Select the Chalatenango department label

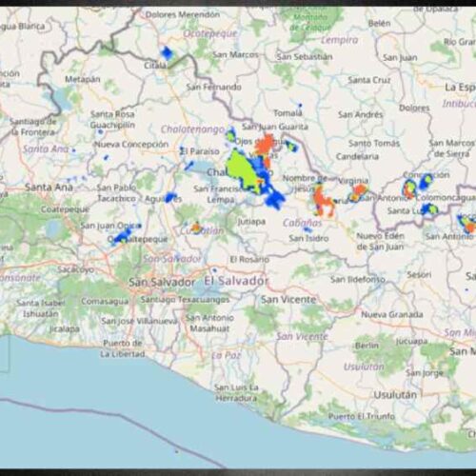point(192,129)
